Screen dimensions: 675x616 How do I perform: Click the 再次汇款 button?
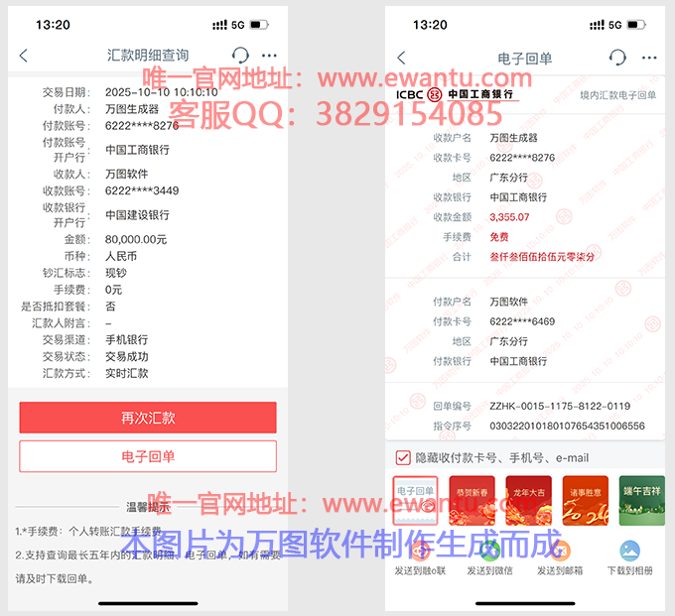[148, 418]
